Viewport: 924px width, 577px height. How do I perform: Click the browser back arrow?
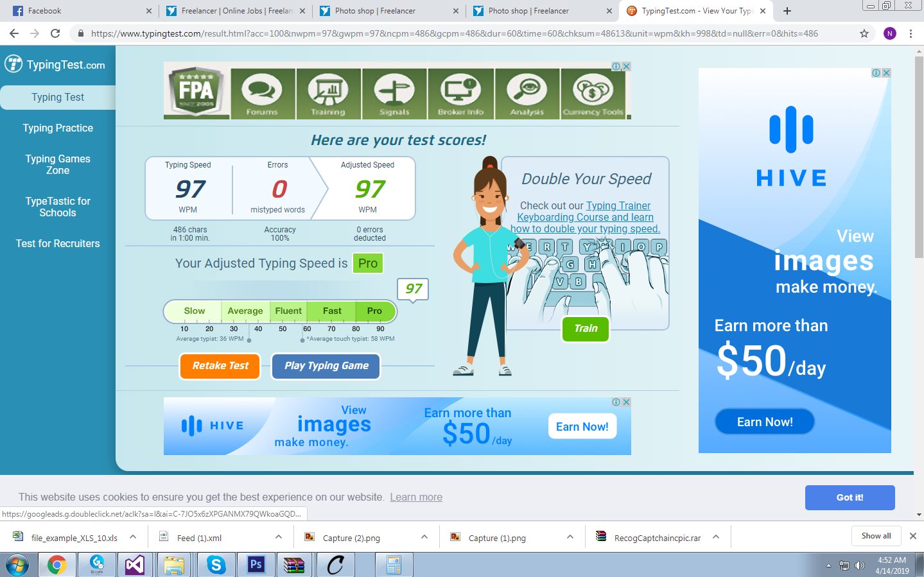point(14,33)
